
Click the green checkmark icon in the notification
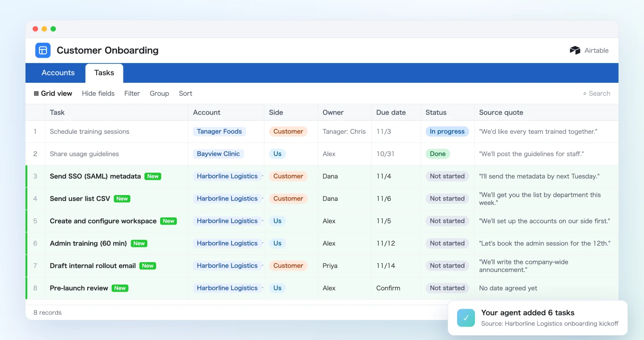pyautogui.click(x=466, y=318)
